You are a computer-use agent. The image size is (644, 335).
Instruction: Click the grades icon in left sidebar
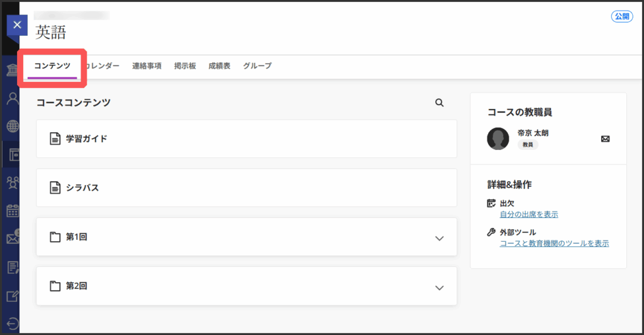pos(12,267)
